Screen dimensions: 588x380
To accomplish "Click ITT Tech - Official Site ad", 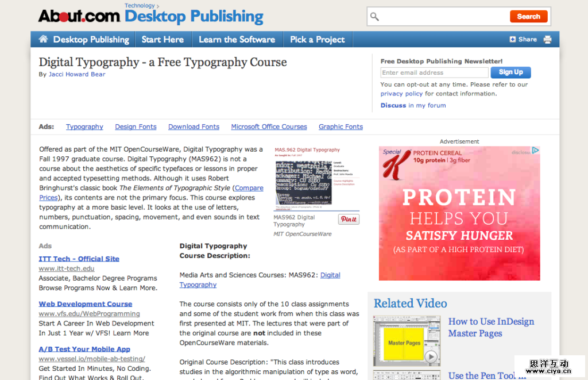I will pyautogui.click(x=79, y=259).
